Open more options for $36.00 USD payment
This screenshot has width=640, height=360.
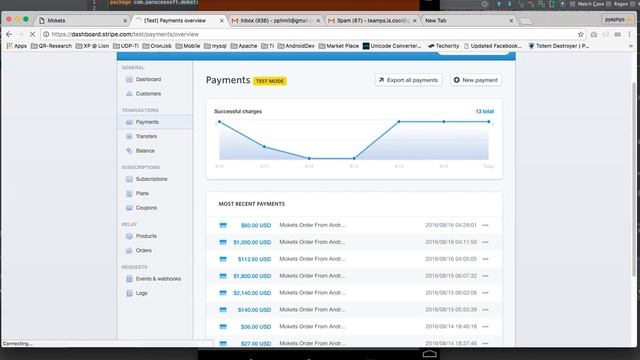point(485,327)
